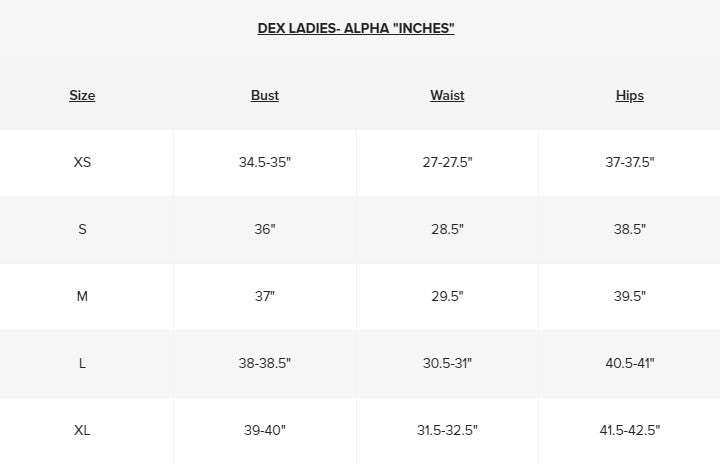This screenshot has width=720, height=464.
Task: Click the L hips value 40.5-41"
Action: 630,363
